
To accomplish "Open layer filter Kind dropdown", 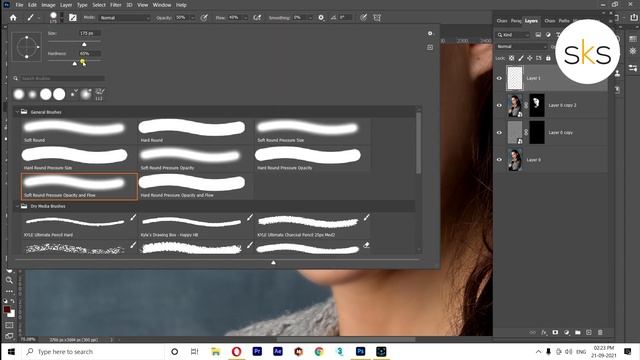I will tap(513, 35).
